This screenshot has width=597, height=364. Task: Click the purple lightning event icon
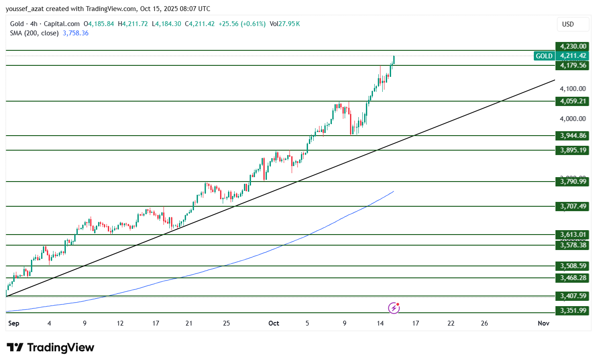pos(394,308)
